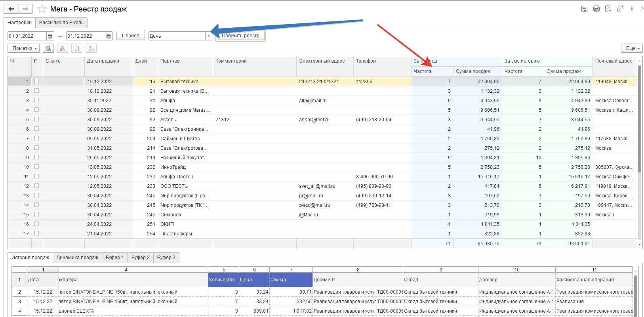Viewport: 644px width, 317px height.
Task: Open calendar picker for end date 31.12.2022
Action: pos(109,36)
